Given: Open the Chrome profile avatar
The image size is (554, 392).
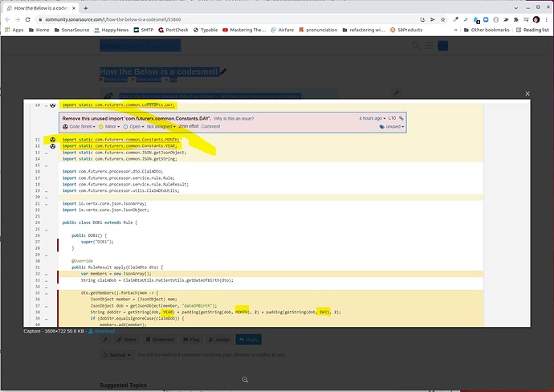Looking at the screenshot, I should coord(536,19).
